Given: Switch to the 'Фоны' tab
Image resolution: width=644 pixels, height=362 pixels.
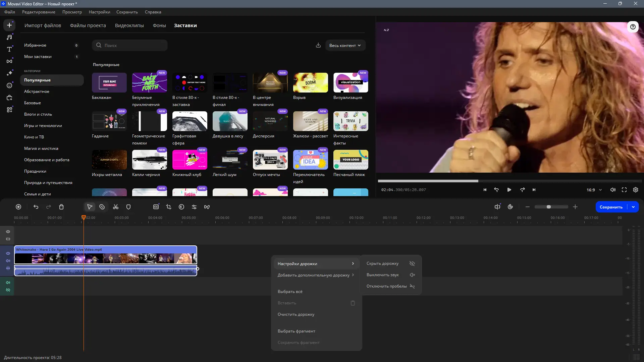Looking at the screenshot, I should click(x=159, y=25).
